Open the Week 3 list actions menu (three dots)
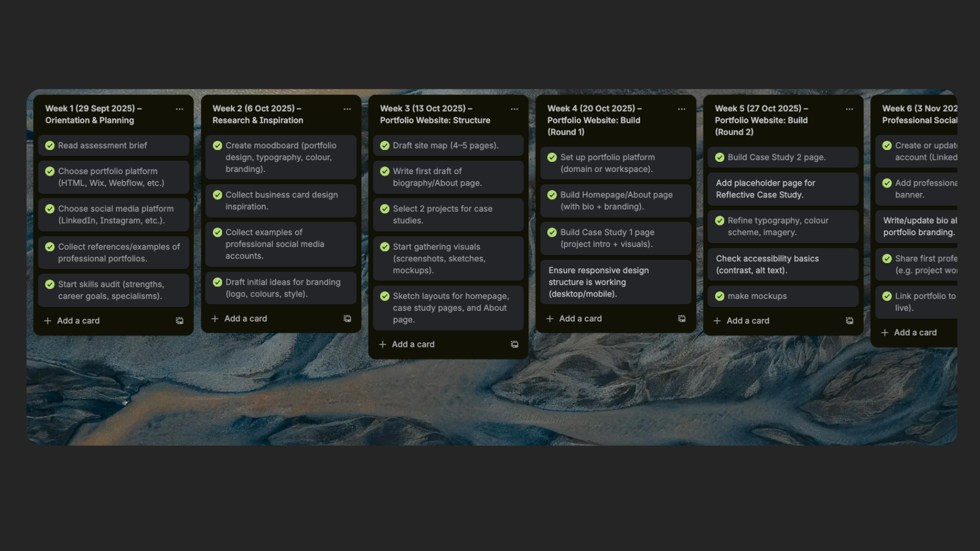980x551 pixels. [514, 109]
